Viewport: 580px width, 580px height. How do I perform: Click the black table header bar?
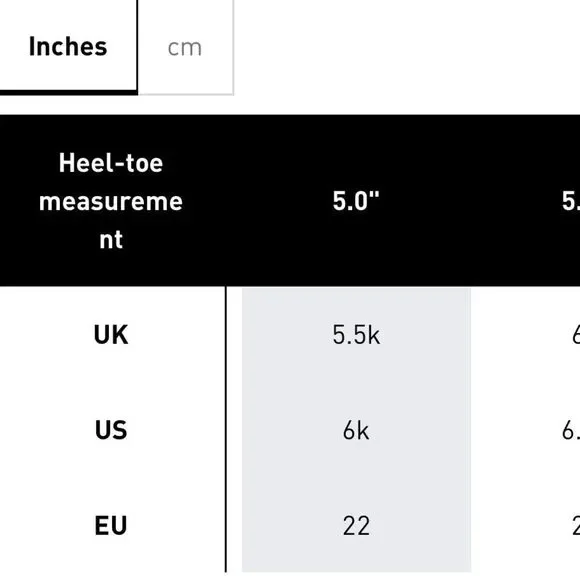[290, 200]
